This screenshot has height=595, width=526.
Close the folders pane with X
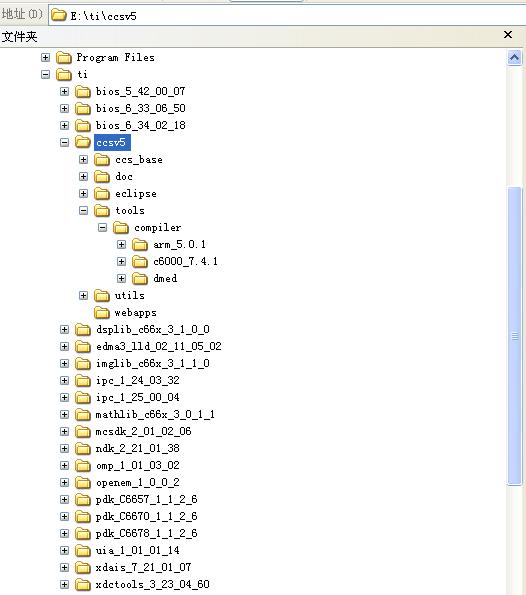coord(508,35)
